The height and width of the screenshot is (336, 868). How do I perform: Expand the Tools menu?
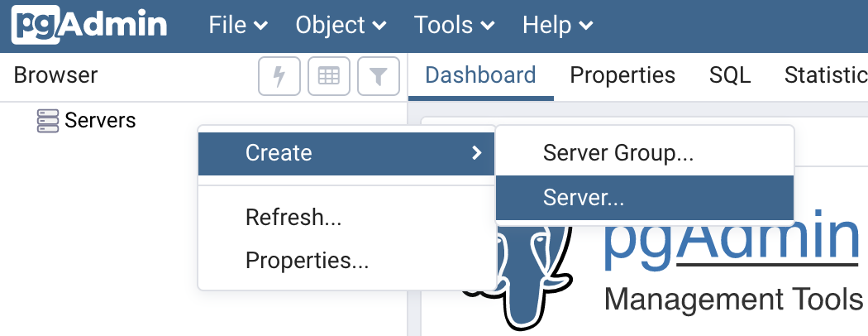pos(454,25)
